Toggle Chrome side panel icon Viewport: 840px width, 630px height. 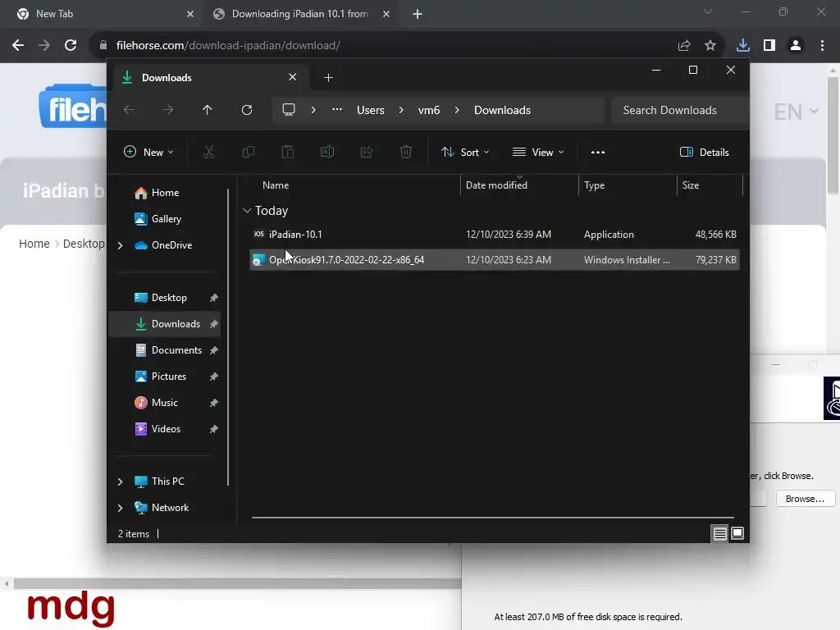point(769,46)
